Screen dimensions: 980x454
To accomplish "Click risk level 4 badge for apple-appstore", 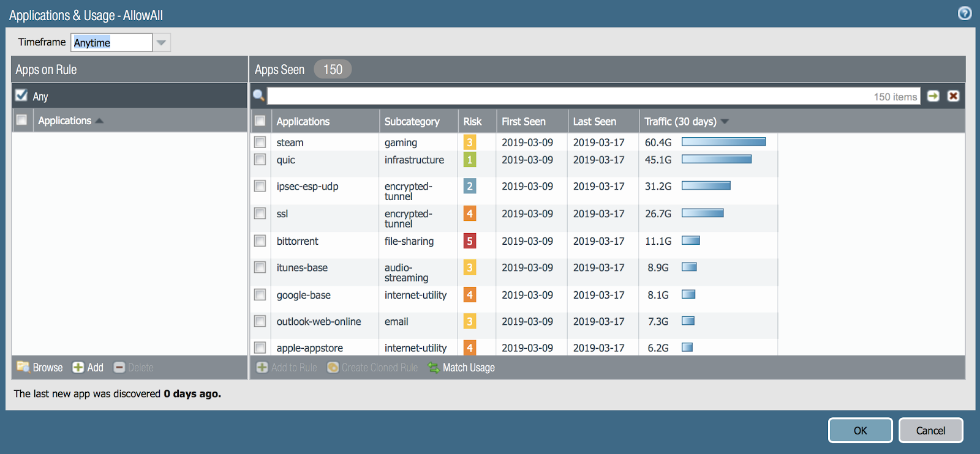I will click(470, 348).
